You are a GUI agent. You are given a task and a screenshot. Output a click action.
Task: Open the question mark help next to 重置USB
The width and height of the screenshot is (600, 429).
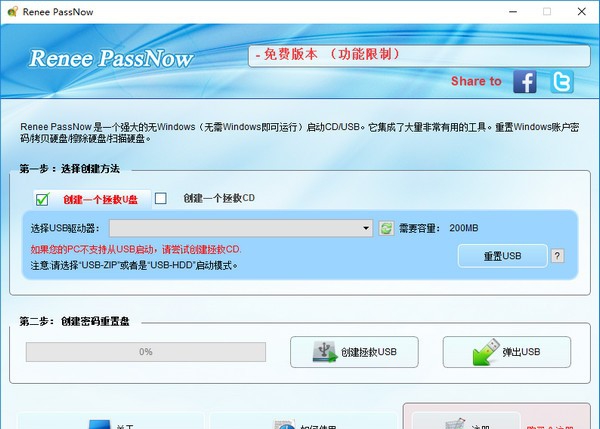(558, 256)
